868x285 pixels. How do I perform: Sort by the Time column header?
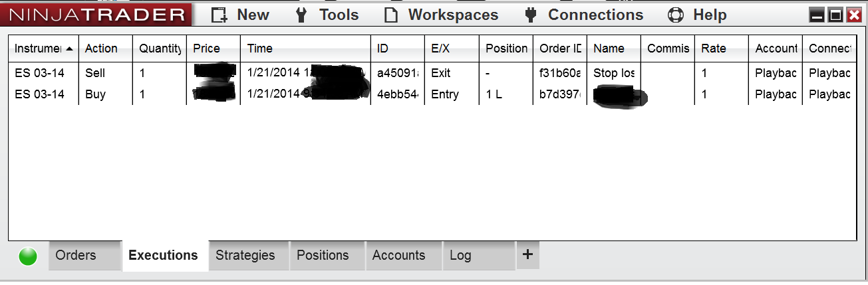[x=260, y=48]
